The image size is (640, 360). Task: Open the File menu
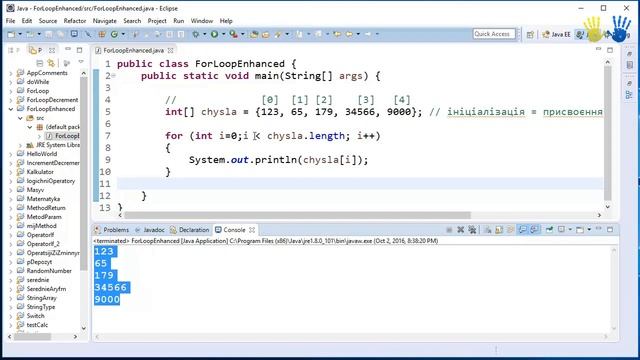click(10, 21)
